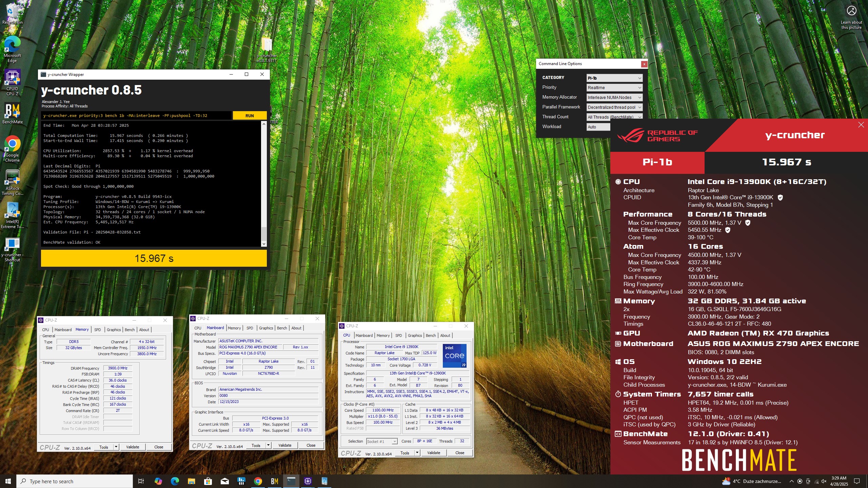
Task: Open the CATEGORY dropdown showing Pi-1b
Action: pyautogui.click(x=614, y=78)
